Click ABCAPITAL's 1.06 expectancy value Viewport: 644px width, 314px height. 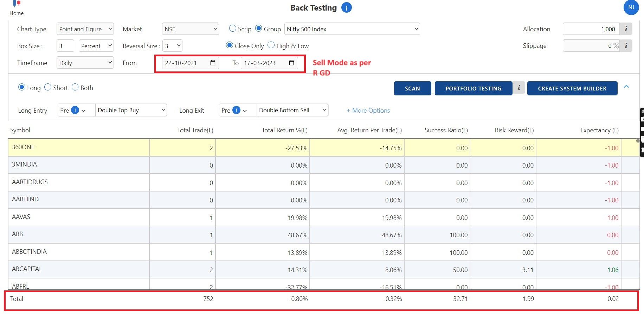tap(613, 270)
